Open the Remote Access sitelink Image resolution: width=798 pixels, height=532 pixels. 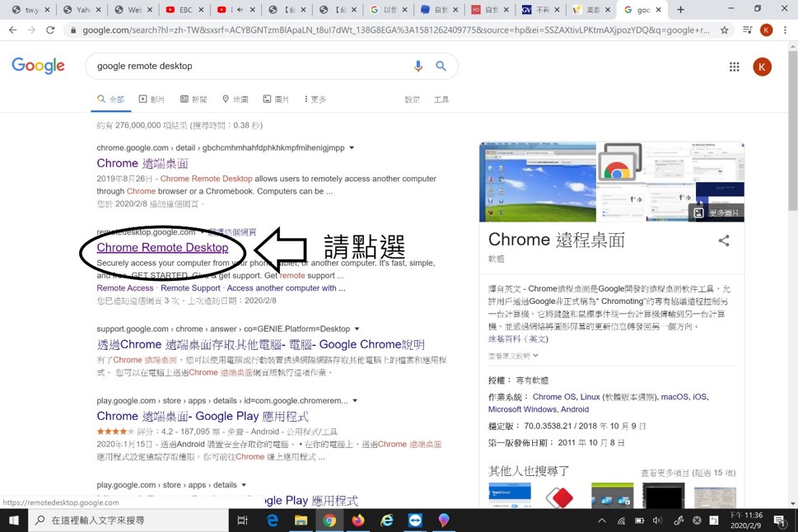[124, 288]
